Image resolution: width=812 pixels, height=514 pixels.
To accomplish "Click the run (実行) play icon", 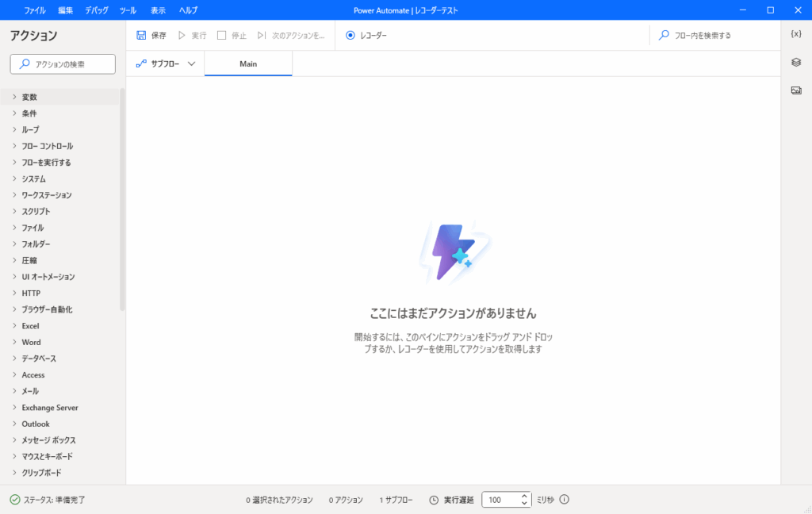I will coord(182,35).
